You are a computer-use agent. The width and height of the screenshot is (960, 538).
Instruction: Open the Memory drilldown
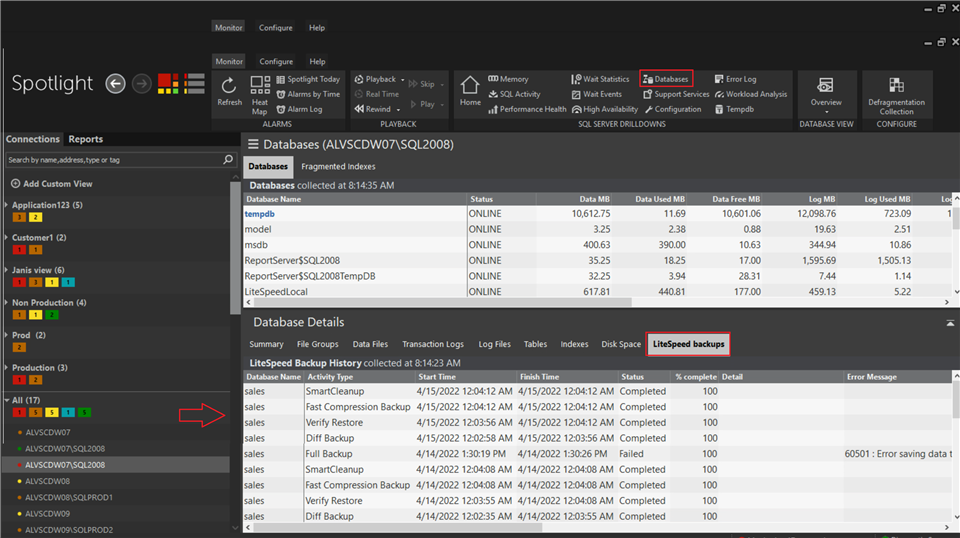(x=508, y=79)
